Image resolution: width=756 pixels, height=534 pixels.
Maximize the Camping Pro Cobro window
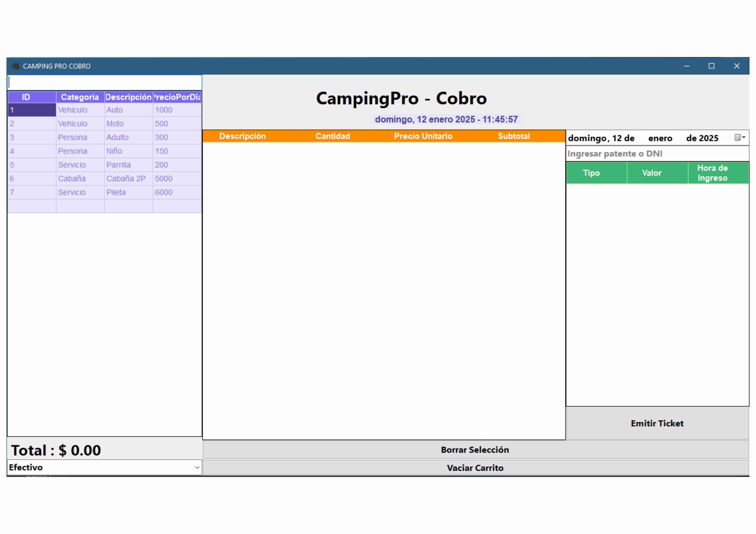(711, 66)
